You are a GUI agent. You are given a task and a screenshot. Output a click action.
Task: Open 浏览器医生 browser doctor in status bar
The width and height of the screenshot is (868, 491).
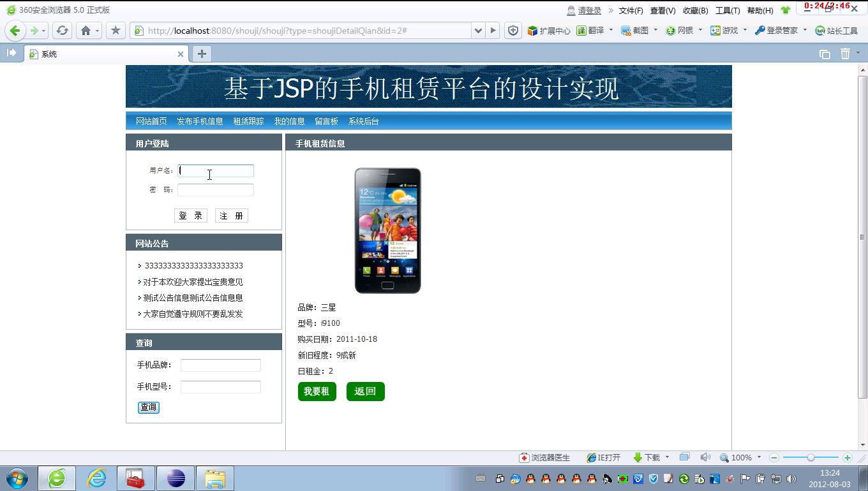coord(544,458)
